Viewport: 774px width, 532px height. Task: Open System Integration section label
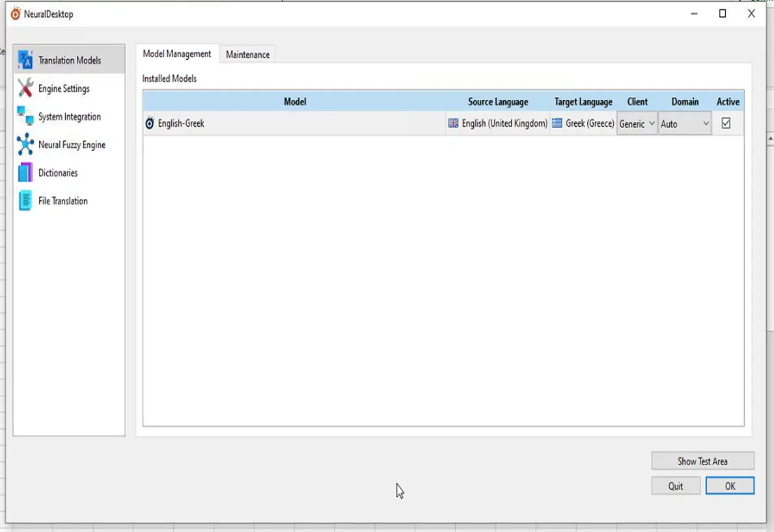(x=70, y=117)
